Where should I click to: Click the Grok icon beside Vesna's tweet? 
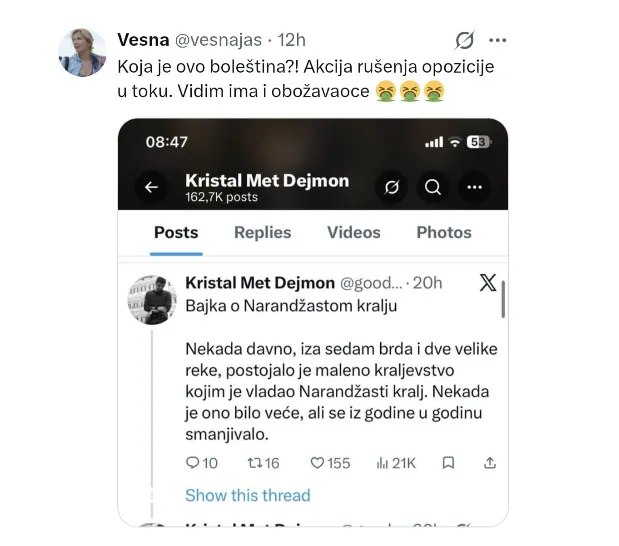pyautogui.click(x=464, y=40)
